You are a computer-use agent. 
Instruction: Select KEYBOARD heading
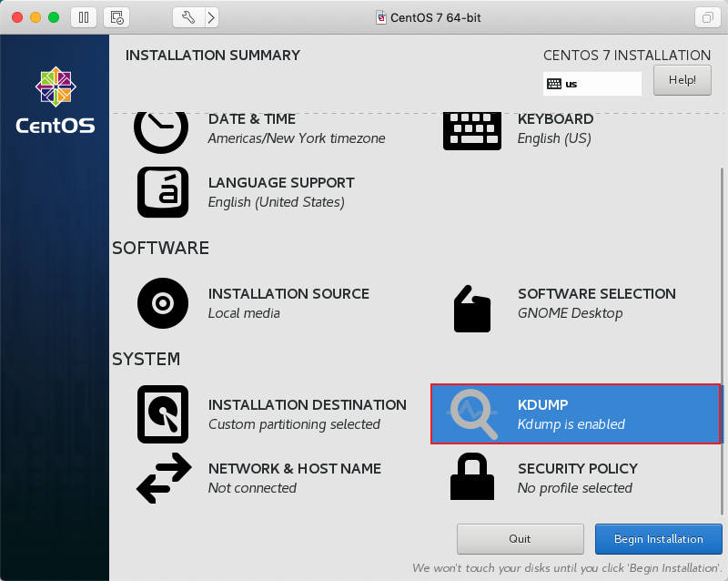[x=555, y=119]
